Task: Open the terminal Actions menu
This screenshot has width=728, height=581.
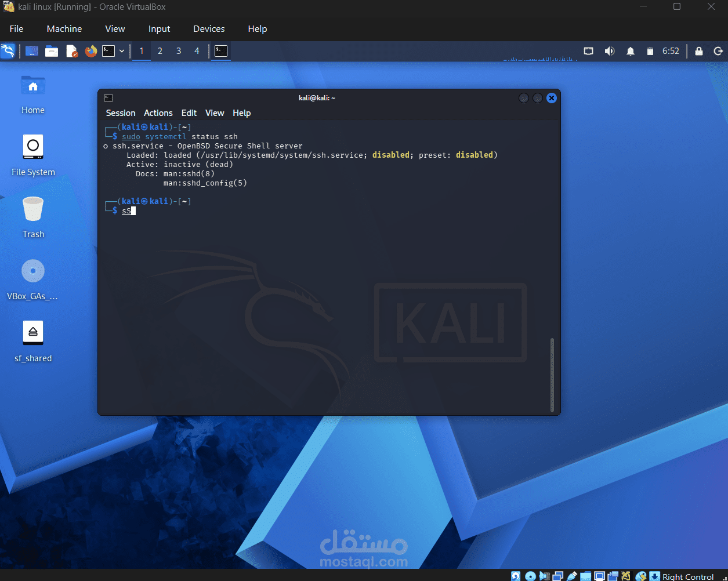Action: [158, 113]
